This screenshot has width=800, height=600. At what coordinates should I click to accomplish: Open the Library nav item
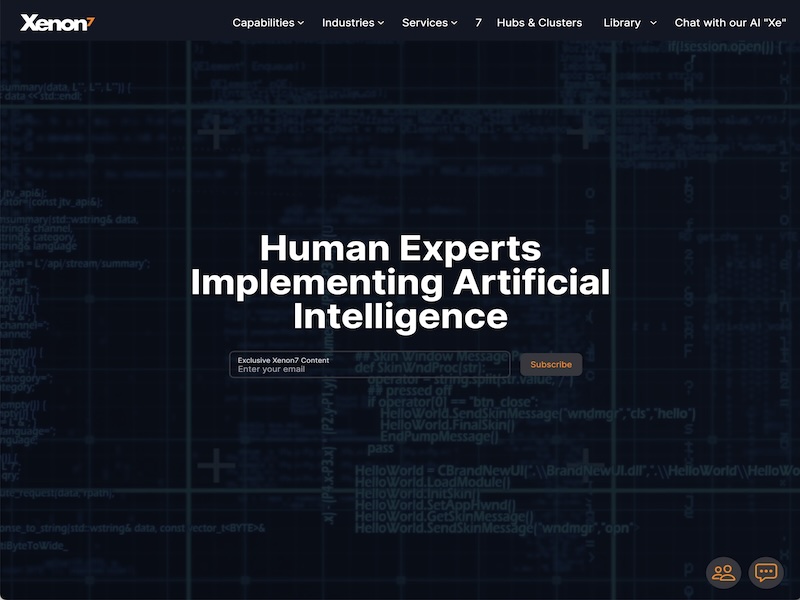(622, 22)
